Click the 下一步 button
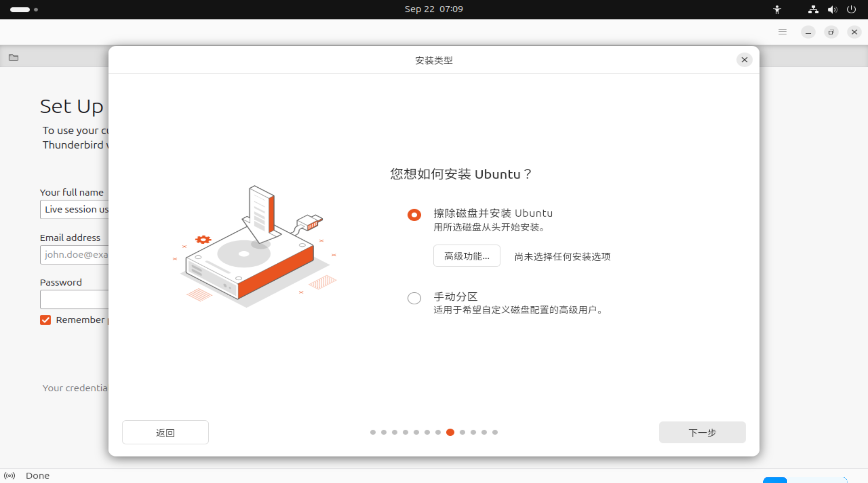 [702, 432]
